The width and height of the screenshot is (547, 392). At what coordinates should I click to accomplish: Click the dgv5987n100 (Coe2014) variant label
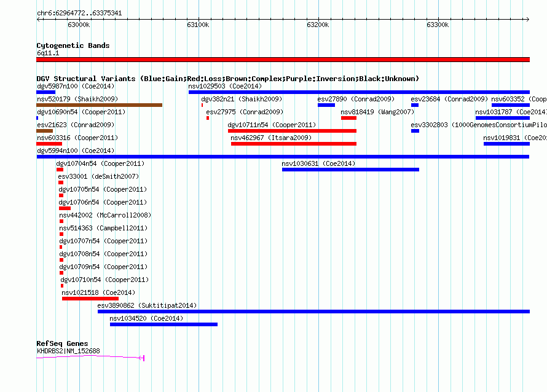[x=76, y=86]
